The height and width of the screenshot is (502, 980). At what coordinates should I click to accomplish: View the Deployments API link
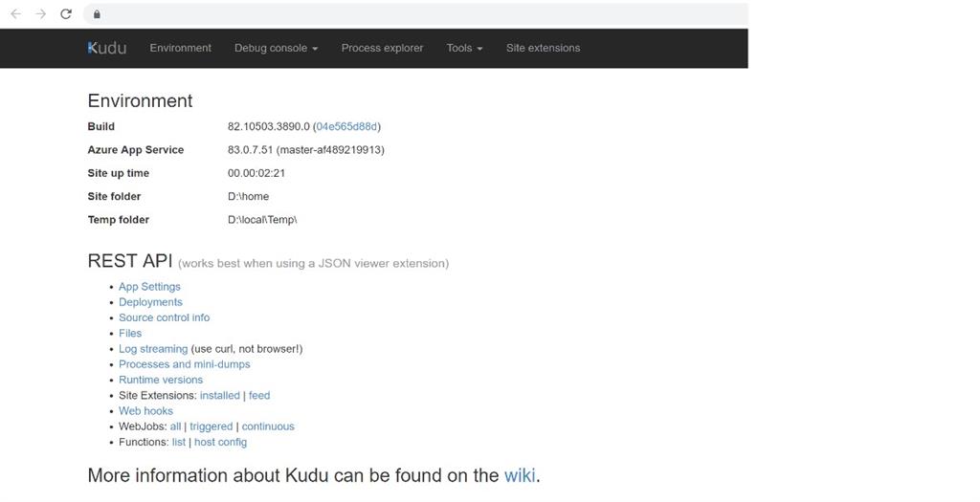pos(150,302)
